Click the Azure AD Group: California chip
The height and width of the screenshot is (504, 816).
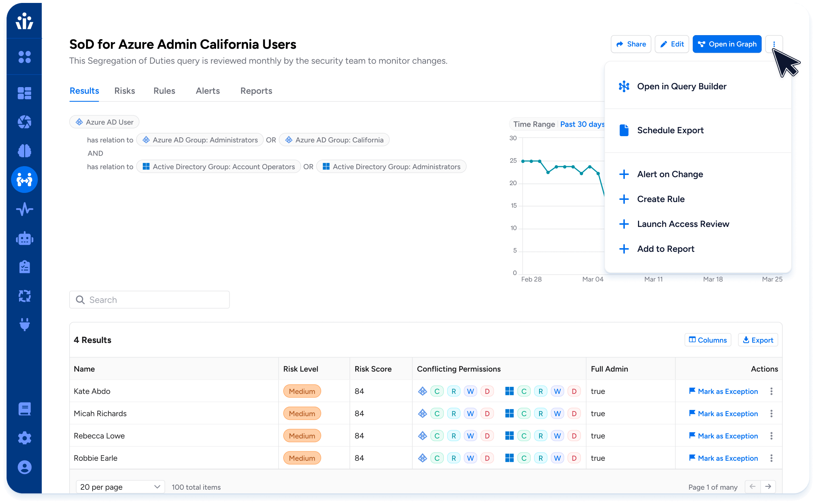(334, 140)
